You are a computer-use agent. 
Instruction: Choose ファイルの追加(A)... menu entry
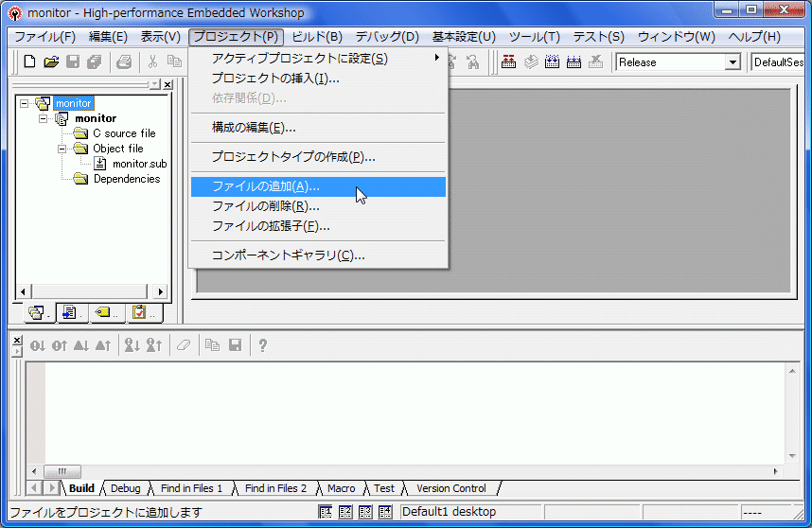point(318,186)
